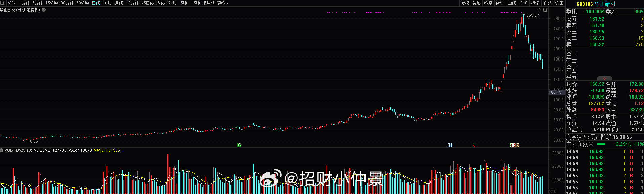Screen dimensions: 644x194
Task: Click the 返回 back button
Action: pos(559,3)
